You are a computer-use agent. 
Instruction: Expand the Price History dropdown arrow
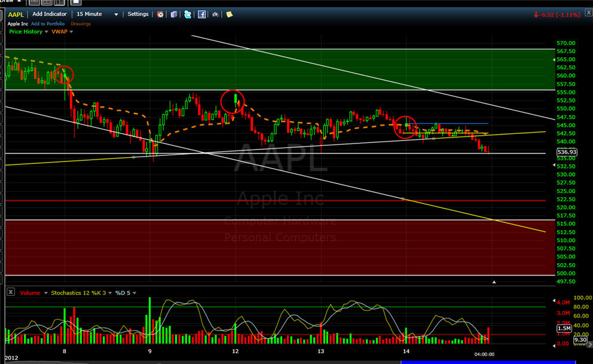(x=47, y=32)
